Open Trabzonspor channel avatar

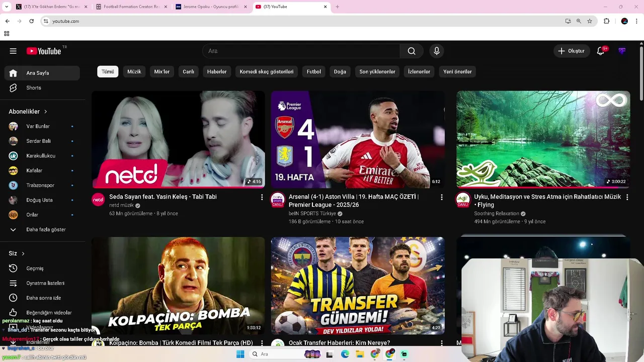point(14,185)
